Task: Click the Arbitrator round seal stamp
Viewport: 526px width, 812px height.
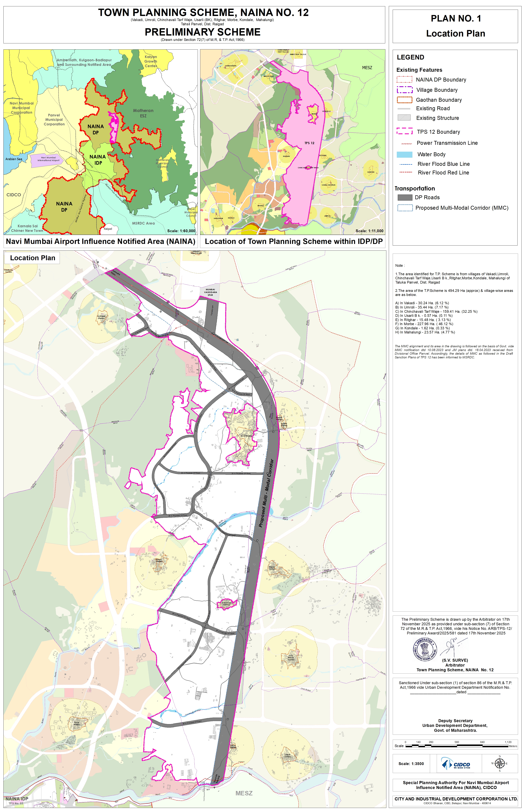Action: click(425, 649)
